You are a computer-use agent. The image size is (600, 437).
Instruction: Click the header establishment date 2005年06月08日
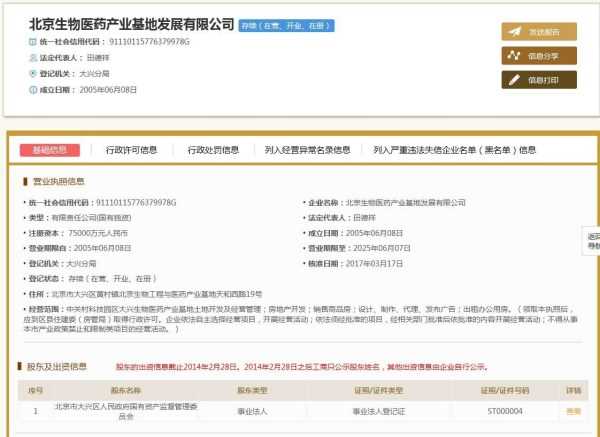(x=108, y=90)
